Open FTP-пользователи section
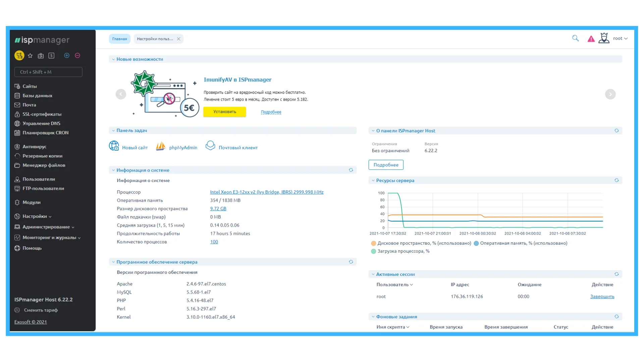 pos(39,188)
